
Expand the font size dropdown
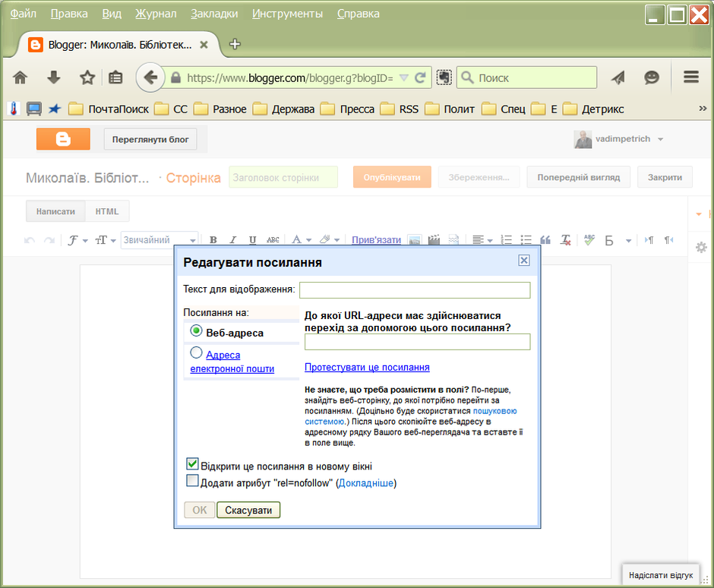tap(106, 240)
